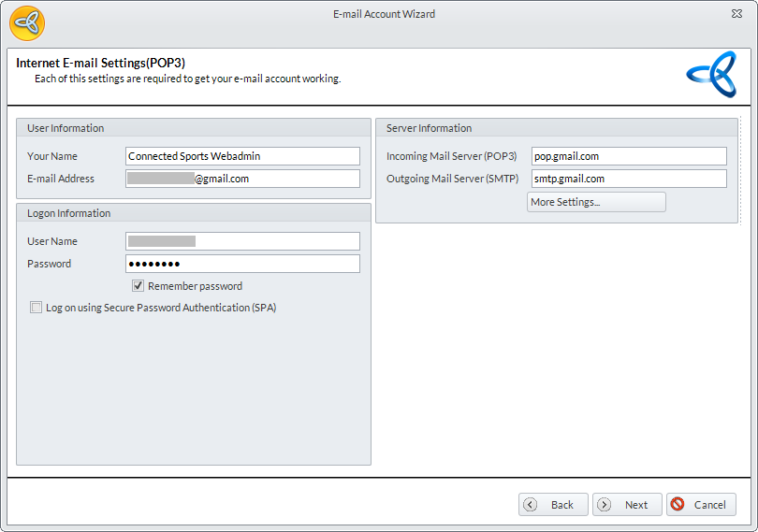Click the User Name input field
This screenshot has width=758, height=532.
coord(242,241)
